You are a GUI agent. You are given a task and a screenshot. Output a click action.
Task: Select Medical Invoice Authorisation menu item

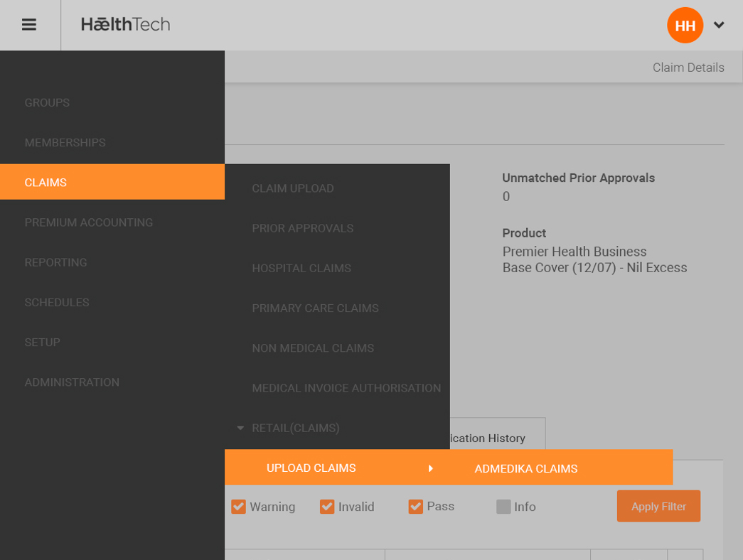pos(346,388)
